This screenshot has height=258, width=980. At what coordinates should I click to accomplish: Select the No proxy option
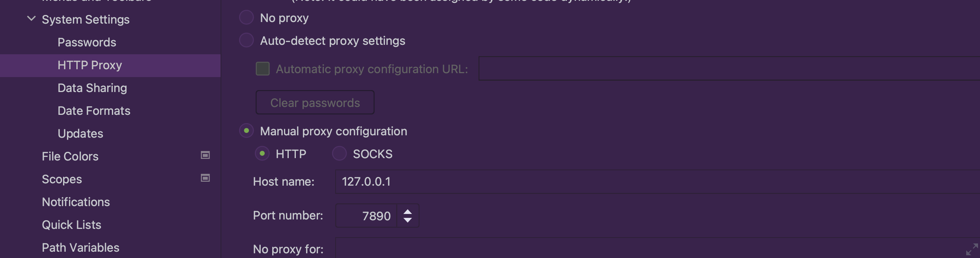247,18
